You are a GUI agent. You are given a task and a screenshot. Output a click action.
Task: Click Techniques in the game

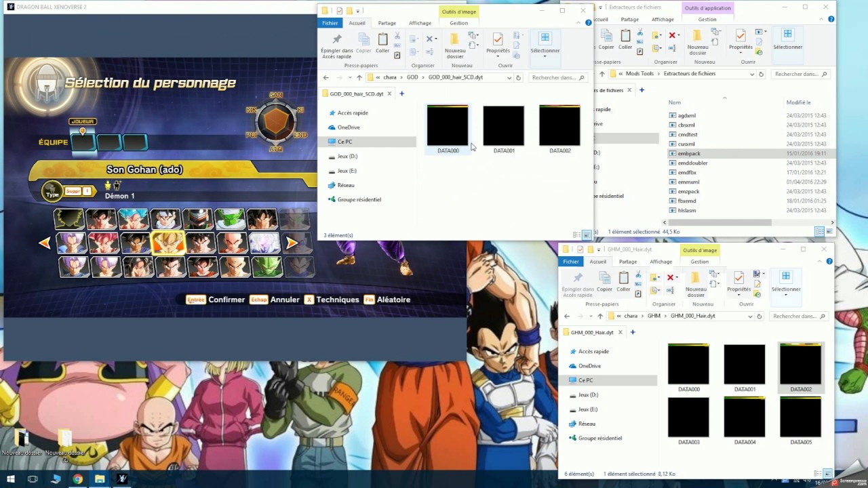pos(337,300)
